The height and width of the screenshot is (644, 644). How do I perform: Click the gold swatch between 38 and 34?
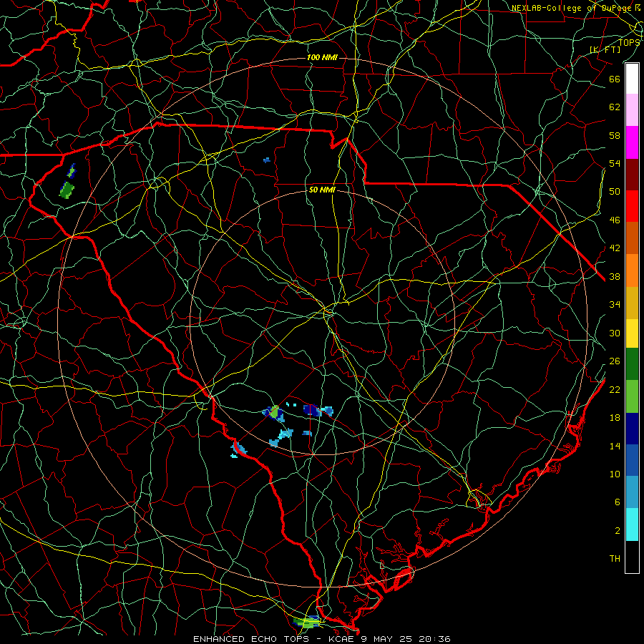pos(632,302)
